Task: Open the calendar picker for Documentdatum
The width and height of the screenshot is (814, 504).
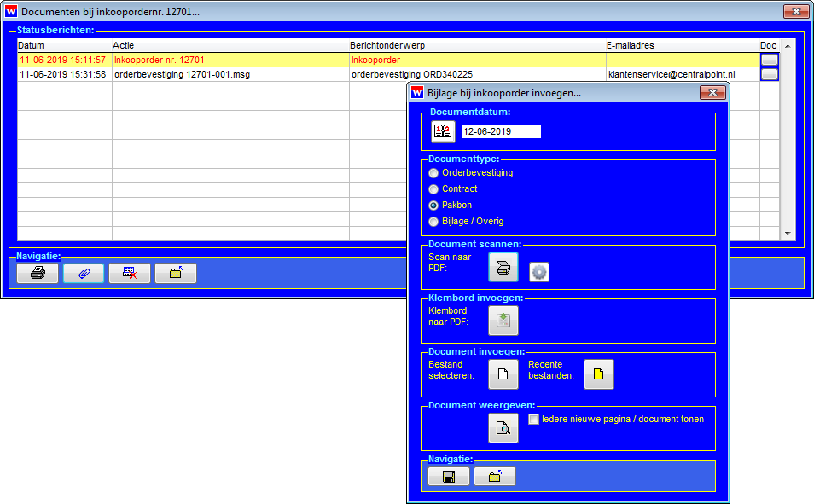Action: [443, 131]
